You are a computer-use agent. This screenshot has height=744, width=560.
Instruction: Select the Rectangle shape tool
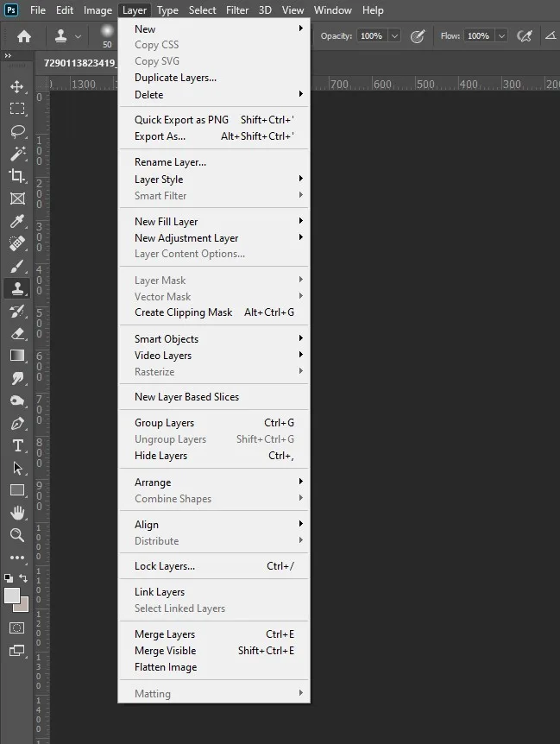[17, 490]
